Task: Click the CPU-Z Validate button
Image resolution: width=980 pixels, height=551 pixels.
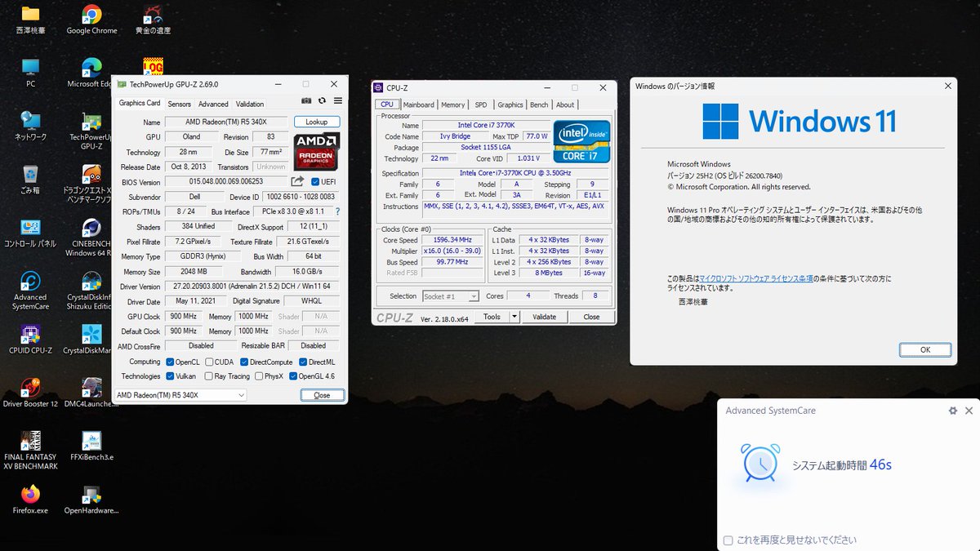Action: (544, 317)
